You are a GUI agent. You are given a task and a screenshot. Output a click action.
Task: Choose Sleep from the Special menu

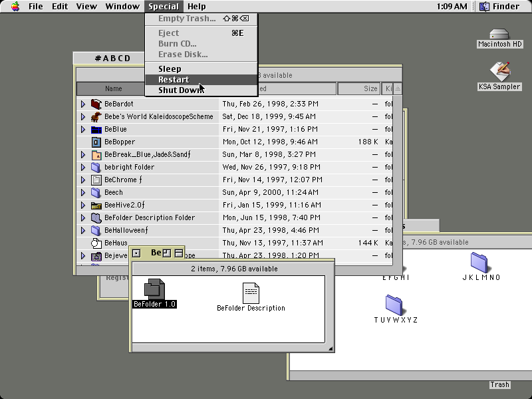[x=201, y=69]
